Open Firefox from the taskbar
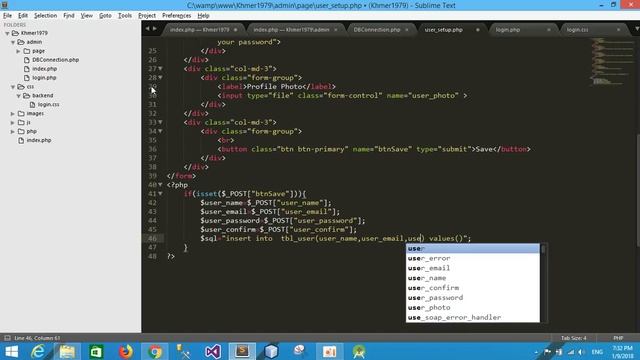Viewport: 640px width, 360px height. coord(126,351)
